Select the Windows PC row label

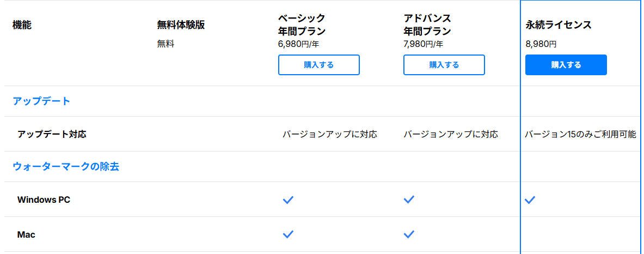(44, 200)
